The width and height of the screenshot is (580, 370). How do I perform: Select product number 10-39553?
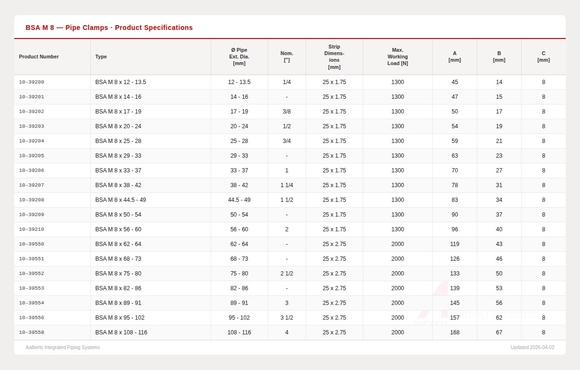31,288
